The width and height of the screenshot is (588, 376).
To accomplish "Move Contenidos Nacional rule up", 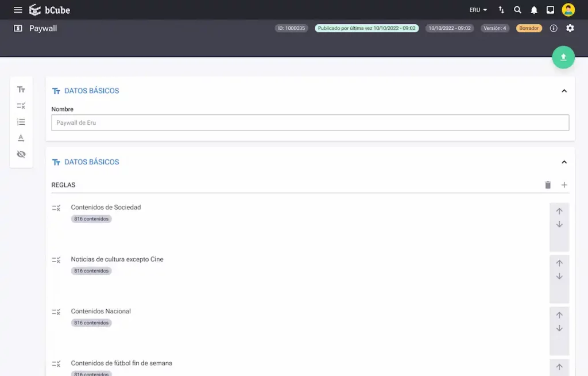I will click(559, 315).
